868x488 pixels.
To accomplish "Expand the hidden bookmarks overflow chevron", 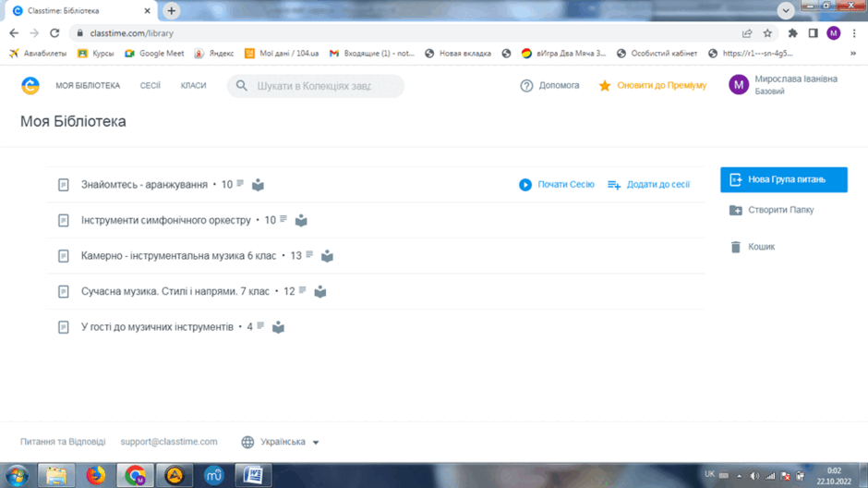I will click(853, 54).
